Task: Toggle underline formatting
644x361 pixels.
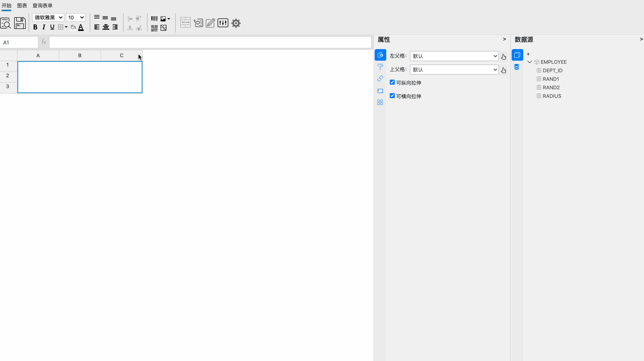Action: pyautogui.click(x=52, y=27)
